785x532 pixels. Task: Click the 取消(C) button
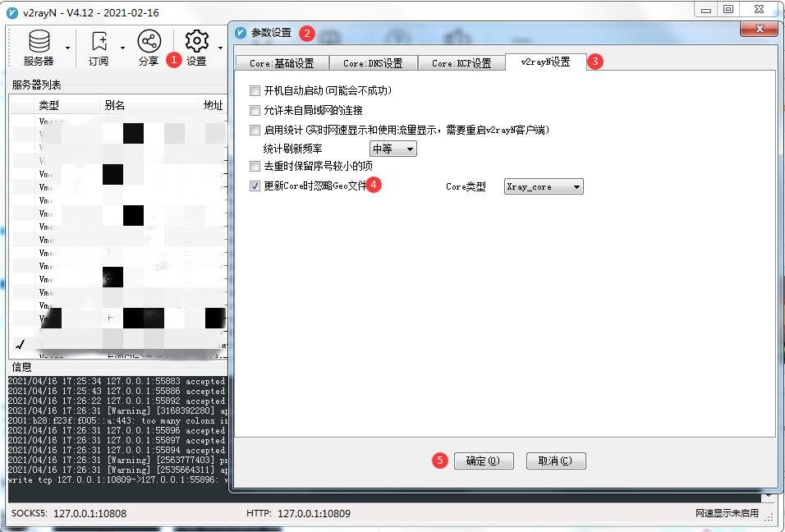click(556, 461)
